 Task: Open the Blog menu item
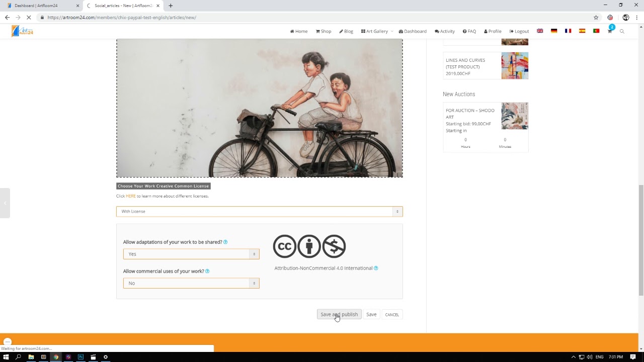346,31
